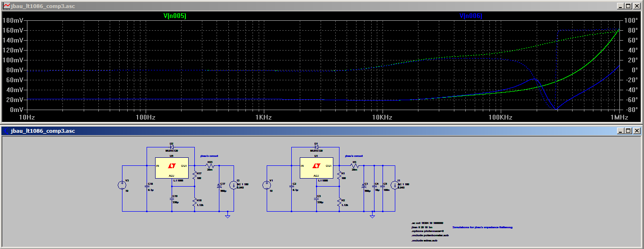Click the C18 input capacitor
The image size is (644, 249).
[147, 186]
